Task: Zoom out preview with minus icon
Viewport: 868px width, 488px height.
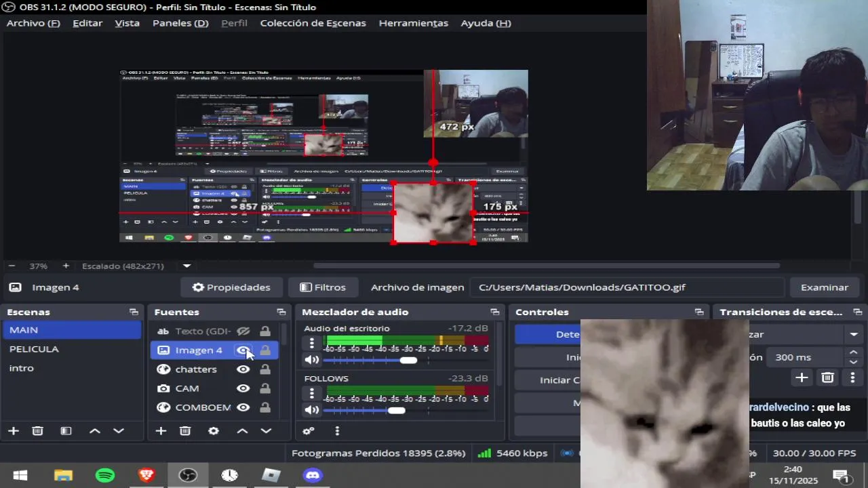Action: tap(12, 266)
